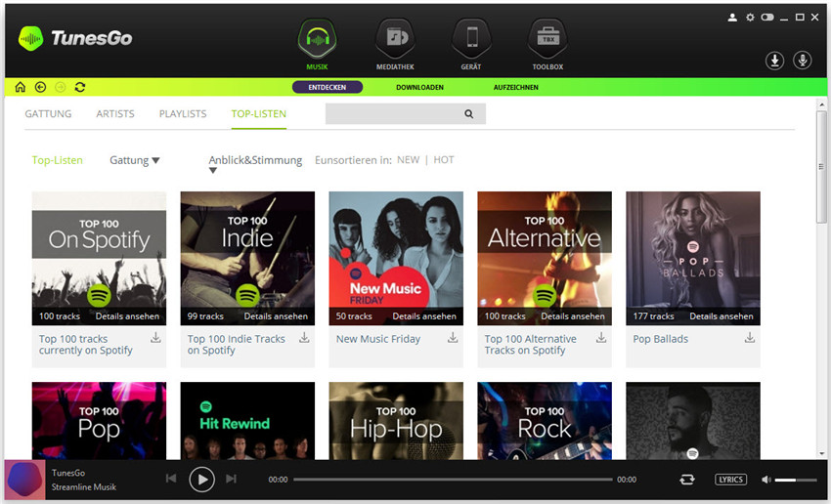Open the Hit Rewind thumbnail
Image resolution: width=831 pixels, height=504 pixels.
click(x=247, y=420)
